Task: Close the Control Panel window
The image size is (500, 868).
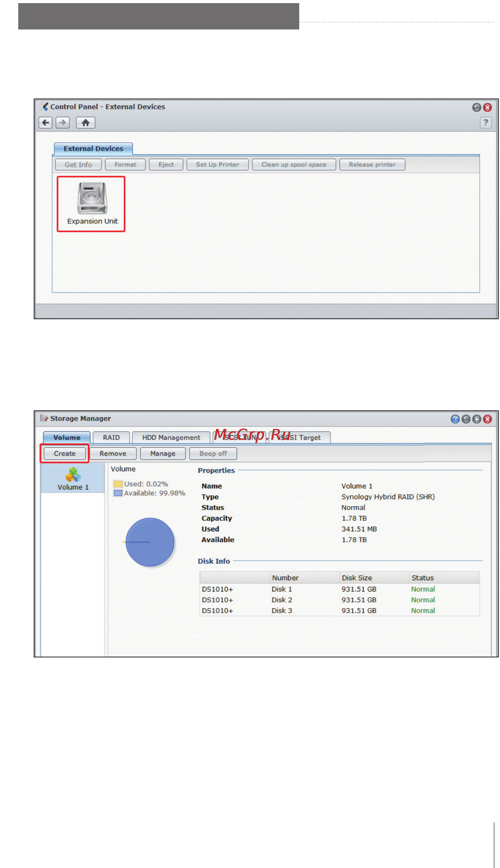Action: pos(488,107)
